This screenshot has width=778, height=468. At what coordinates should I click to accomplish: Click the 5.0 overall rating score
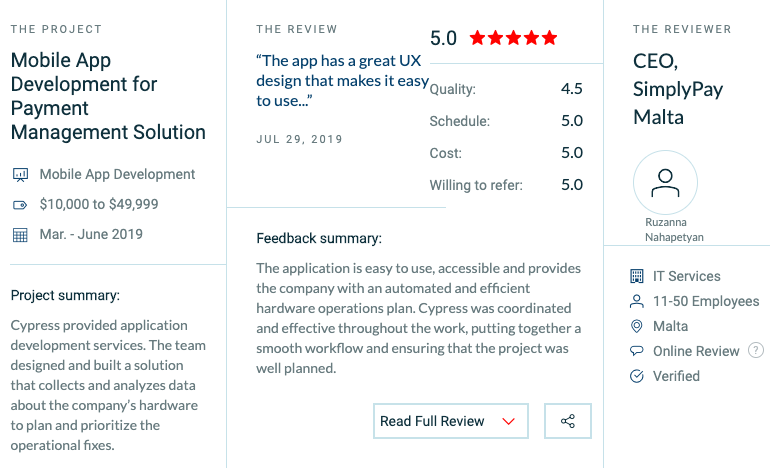tap(443, 39)
